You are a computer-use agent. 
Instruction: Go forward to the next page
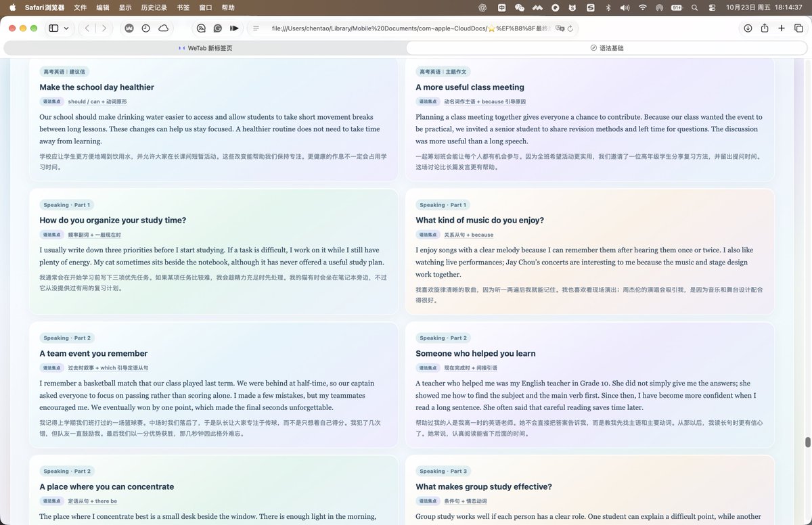[x=104, y=28]
